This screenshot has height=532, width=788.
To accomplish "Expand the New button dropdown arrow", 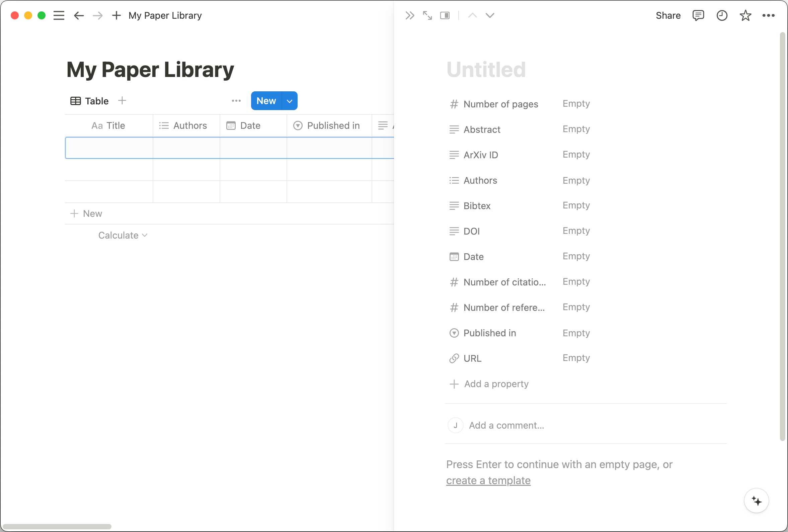I will tap(290, 101).
